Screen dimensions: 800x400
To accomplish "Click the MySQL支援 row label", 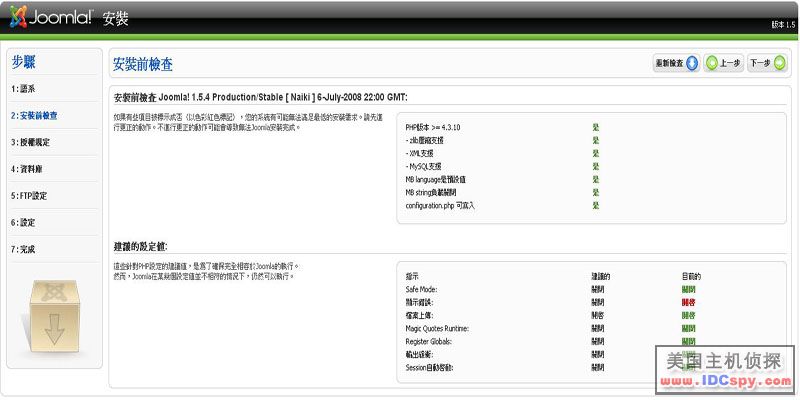I will coord(423,166).
